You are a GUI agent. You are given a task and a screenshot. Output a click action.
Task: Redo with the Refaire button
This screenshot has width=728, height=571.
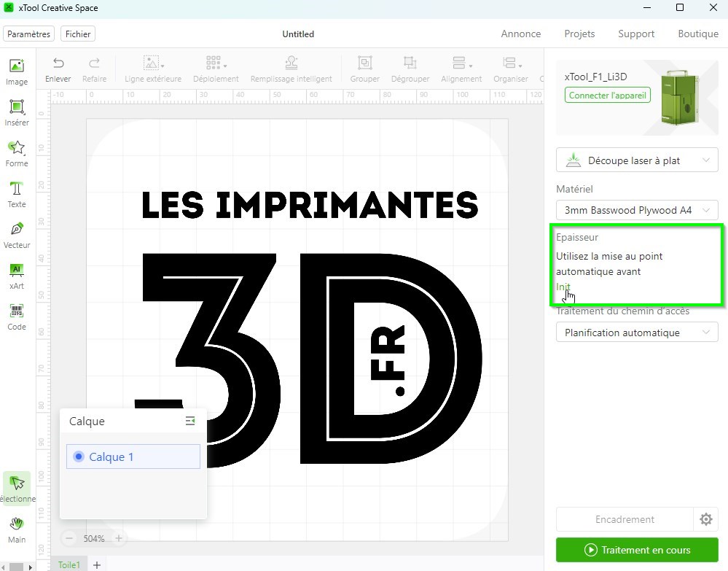94,70
